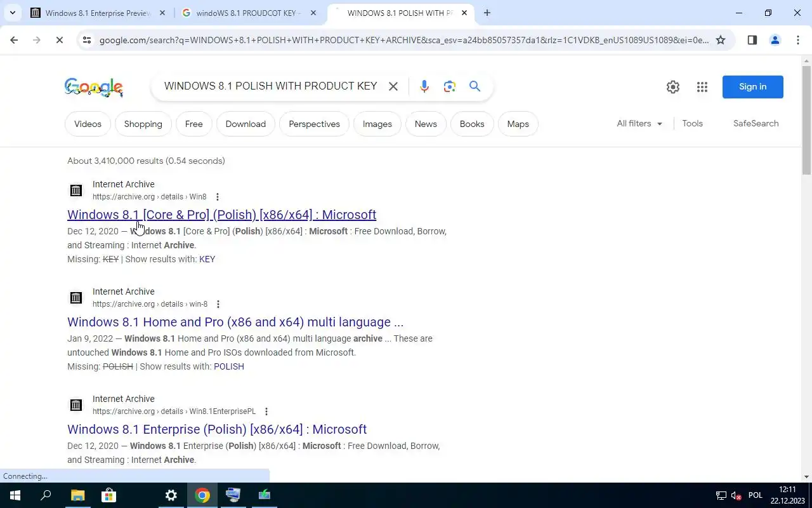Screen dimensions: 812x508
Task: Apply the Free filter chip
Action: tap(194, 124)
